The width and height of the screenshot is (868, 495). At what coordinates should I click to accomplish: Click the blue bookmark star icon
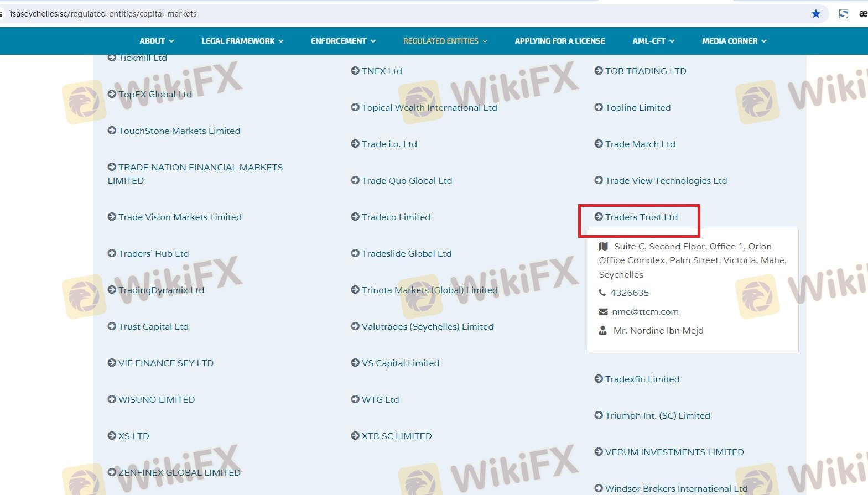tap(816, 14)
